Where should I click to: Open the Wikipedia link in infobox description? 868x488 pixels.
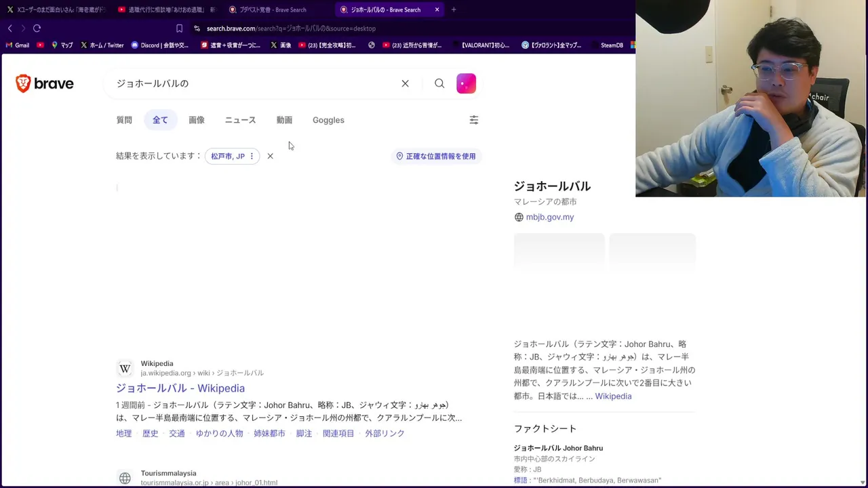(x=613, y=396)
